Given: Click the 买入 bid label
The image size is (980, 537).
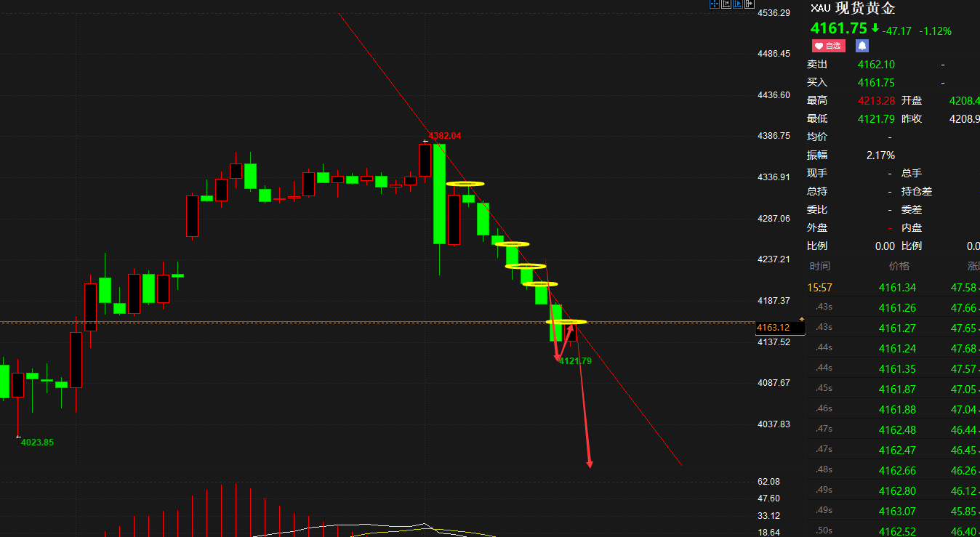Looking at the screenshot, I should pos(817,83).
